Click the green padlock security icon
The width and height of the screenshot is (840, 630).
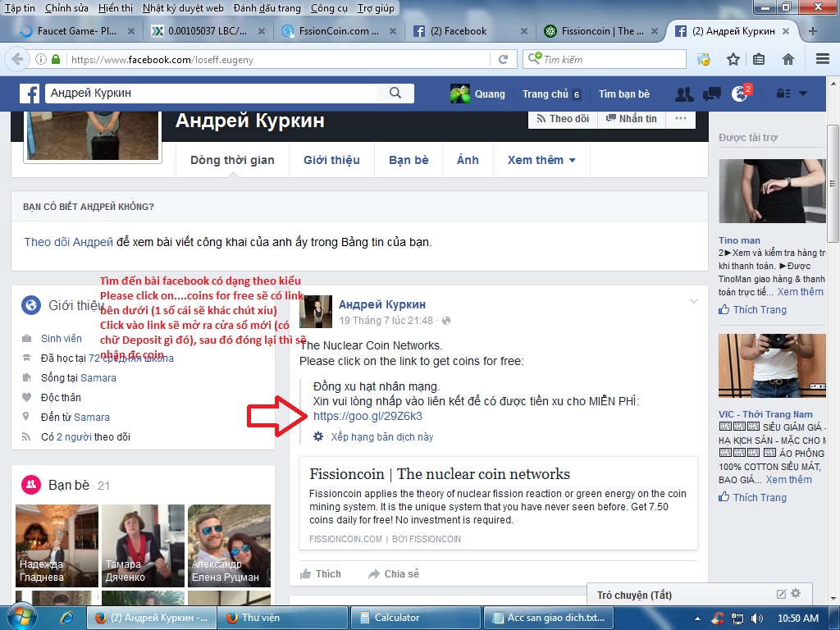tap(56, 59)
